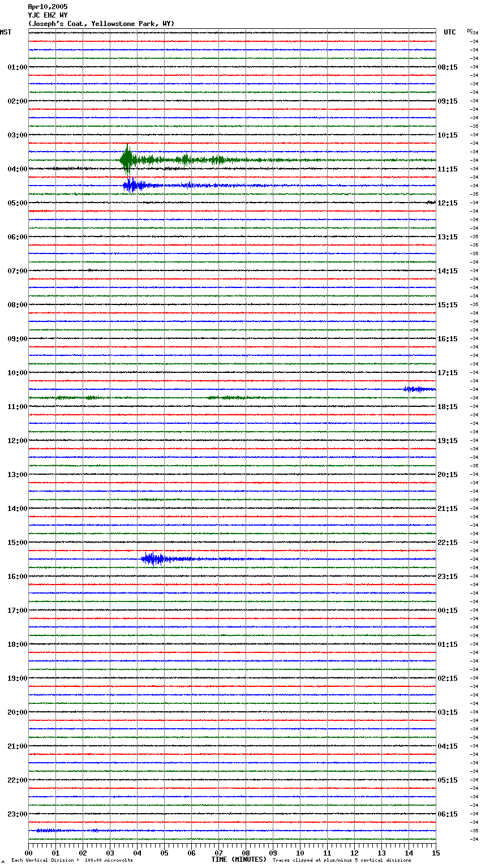Screen dimensions: 481x868
Task: Select the 07:00 MST time label
Action: click(18, 271)
